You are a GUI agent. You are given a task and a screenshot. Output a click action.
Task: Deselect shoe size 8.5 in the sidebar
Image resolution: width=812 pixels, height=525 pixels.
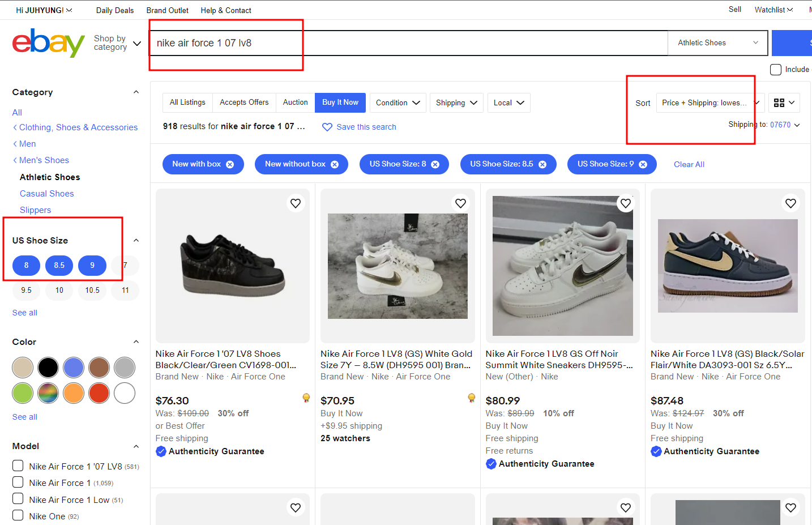pyautogui.click(x=59, y=265)
